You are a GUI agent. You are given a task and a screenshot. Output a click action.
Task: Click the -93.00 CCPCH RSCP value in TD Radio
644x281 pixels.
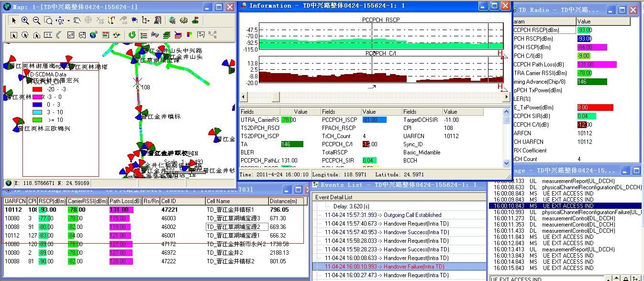[585, 30]
